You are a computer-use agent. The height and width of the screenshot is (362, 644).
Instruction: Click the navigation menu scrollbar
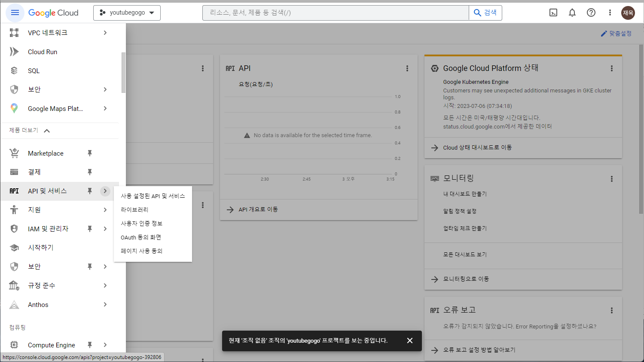point(124,73)
